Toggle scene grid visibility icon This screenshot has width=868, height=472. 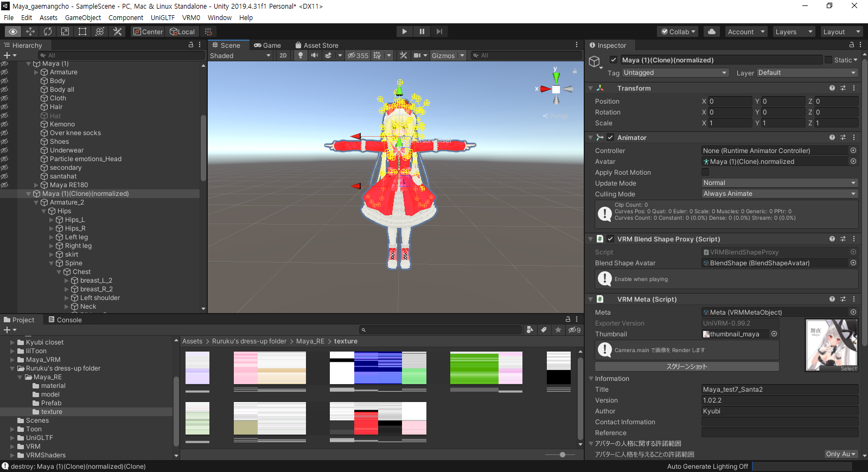(377, 55)
